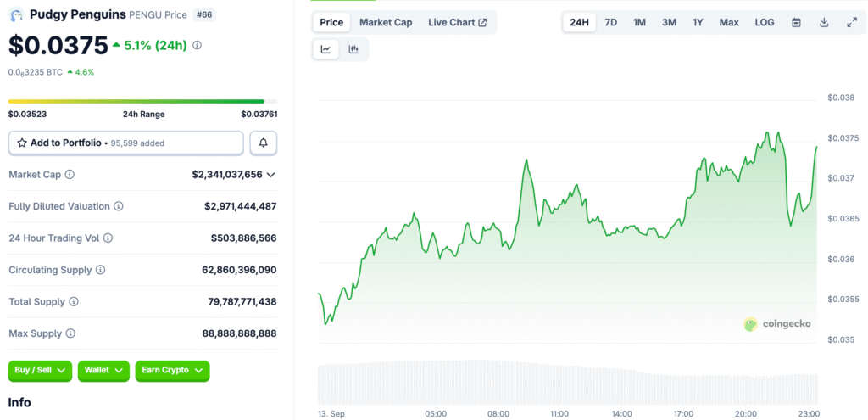
Task: Select the 1M time range
Action: 639,23
